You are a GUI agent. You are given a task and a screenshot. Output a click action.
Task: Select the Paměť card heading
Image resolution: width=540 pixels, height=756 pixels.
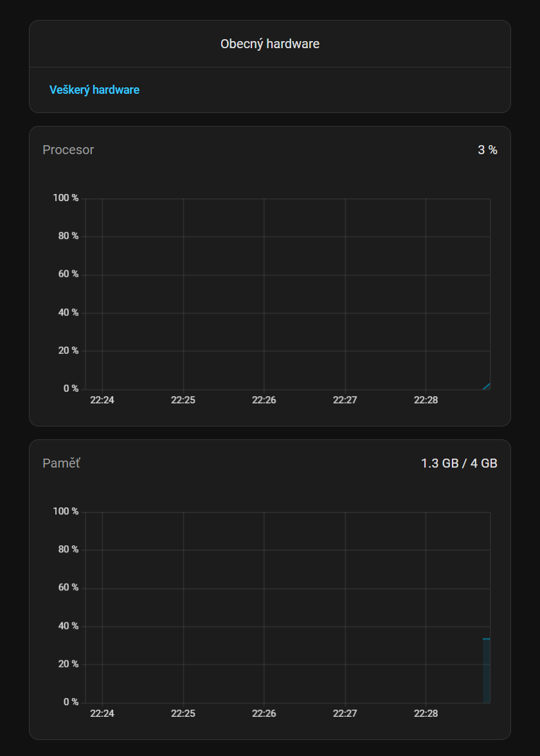tap(61, 463)
